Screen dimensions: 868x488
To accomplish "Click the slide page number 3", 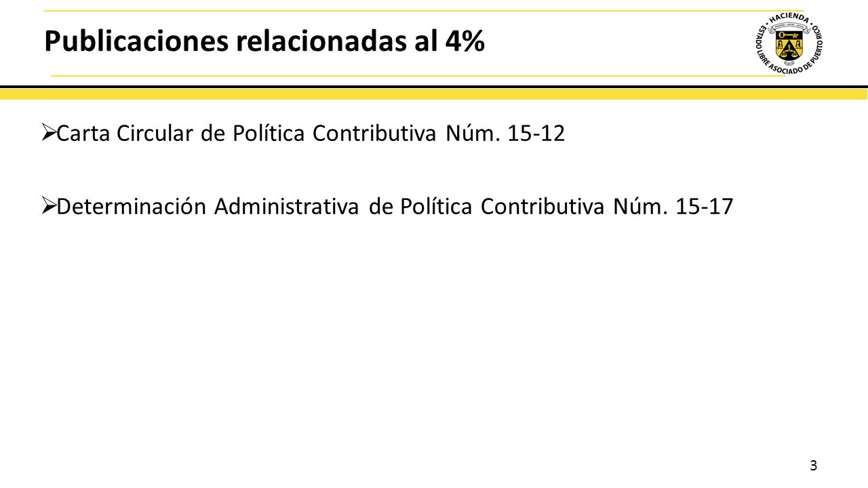I will 813,465.
